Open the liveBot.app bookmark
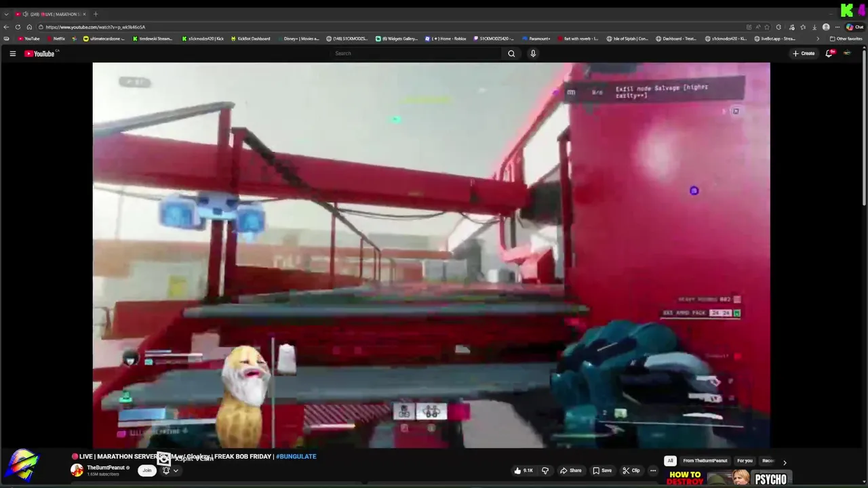Image resolution: width=868 pixels, height=488 pixels. [775, 39]
